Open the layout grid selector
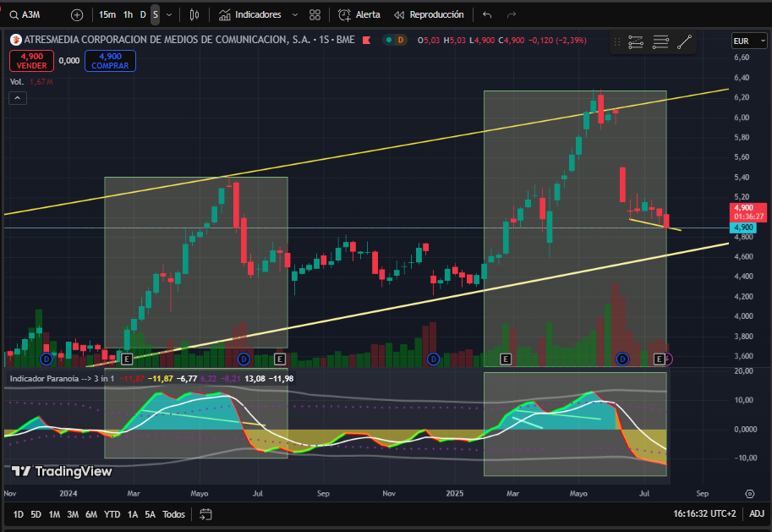Viewport: 772px width, 532px height. (315, 15)
